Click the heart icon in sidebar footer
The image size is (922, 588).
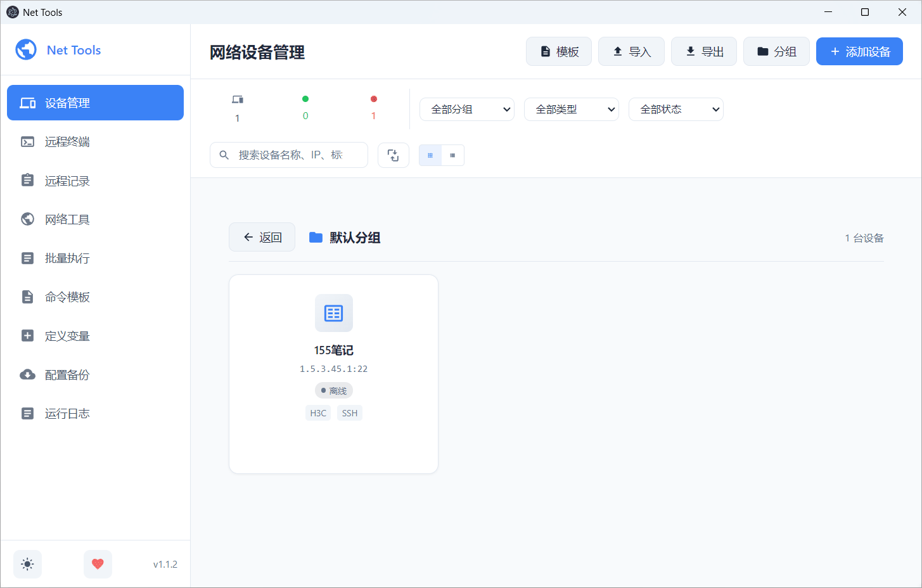[x=98, y=564]
